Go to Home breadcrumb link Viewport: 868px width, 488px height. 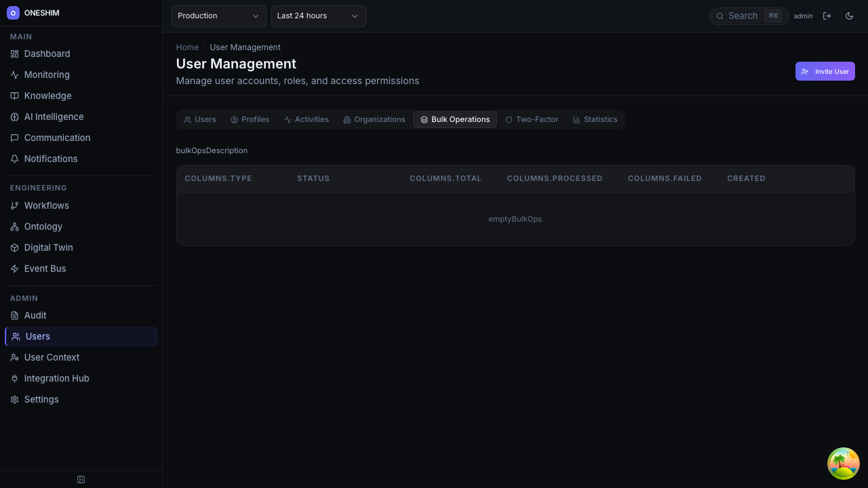click(x=187, y=47)
